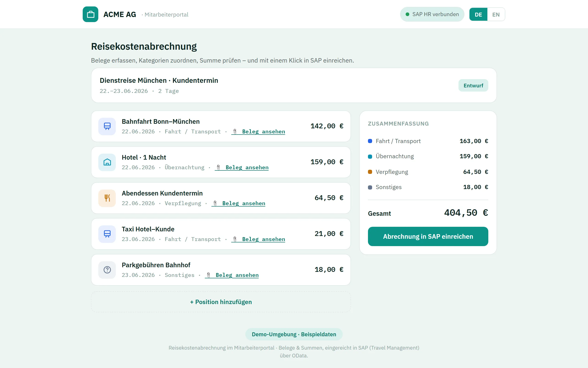Click the question mark icon for Parkgebühren Bahnhof
This screenshot has height=368, width=588.
point(107,270)
